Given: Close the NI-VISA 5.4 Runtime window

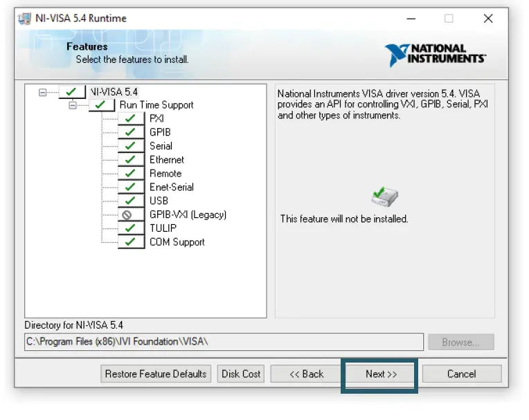Looking at the screenshot, I should pos(488,19).
